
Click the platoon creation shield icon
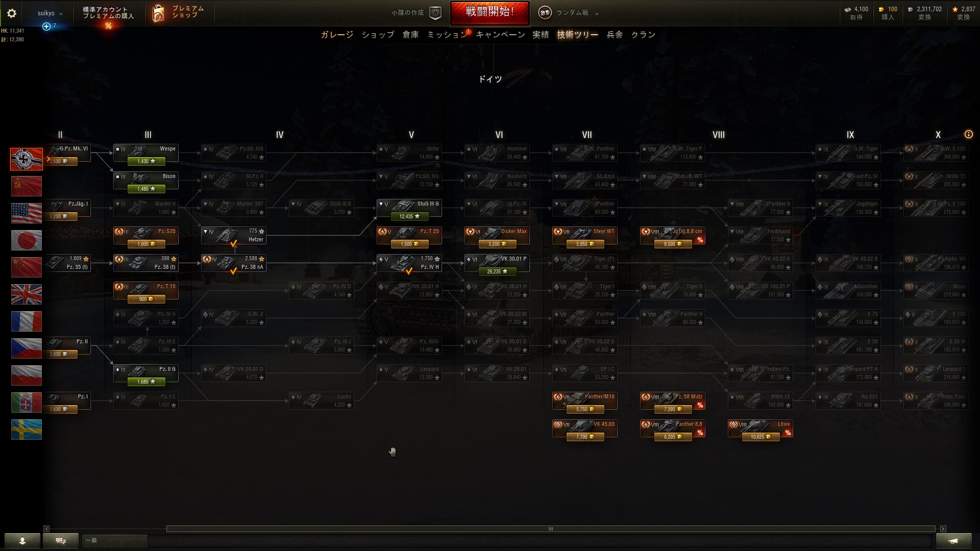coord(435,13)
